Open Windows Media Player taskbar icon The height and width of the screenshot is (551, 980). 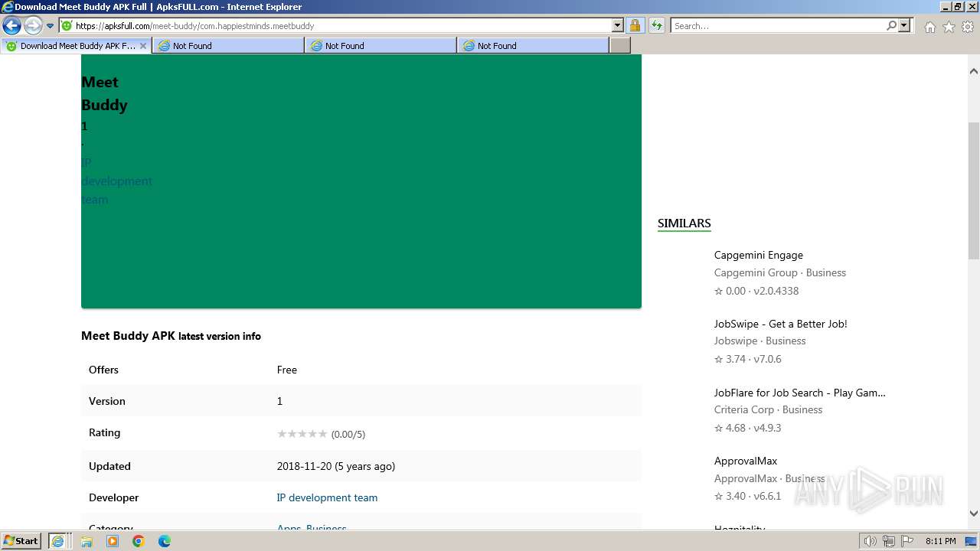pyautogui.click(x=113, y=541)
